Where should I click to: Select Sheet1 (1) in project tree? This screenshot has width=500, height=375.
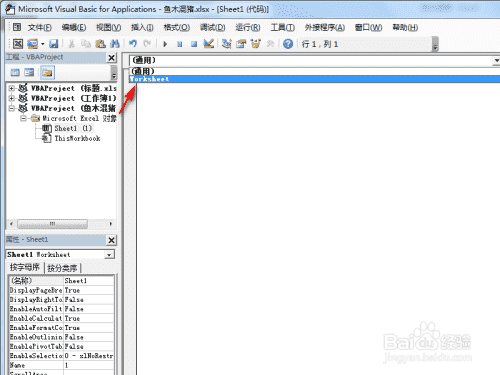click(73, 128)
